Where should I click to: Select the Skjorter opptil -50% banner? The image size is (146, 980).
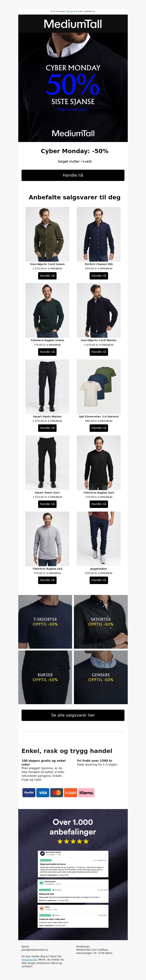pyautogui.click(x=101, y=622)
